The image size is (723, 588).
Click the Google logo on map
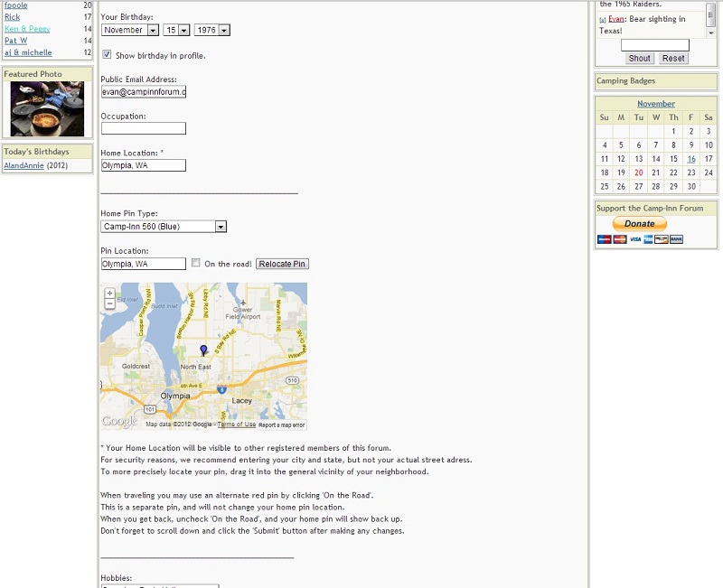119,421
